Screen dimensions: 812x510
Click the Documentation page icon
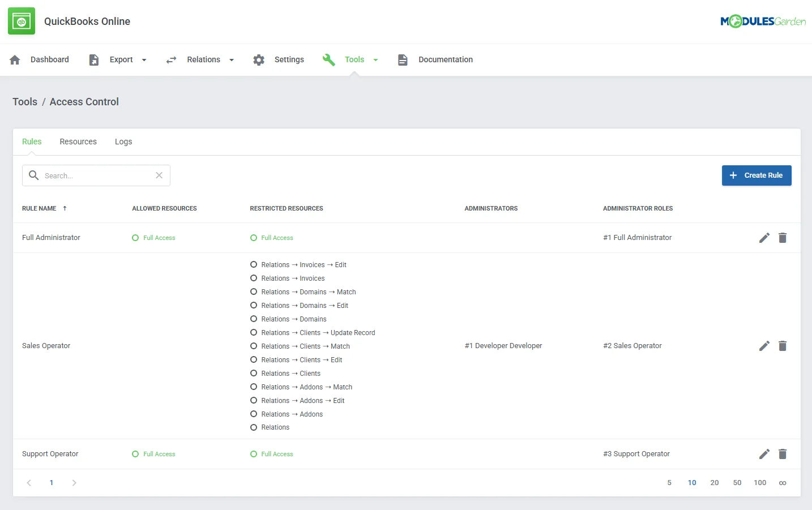point(403,59)
